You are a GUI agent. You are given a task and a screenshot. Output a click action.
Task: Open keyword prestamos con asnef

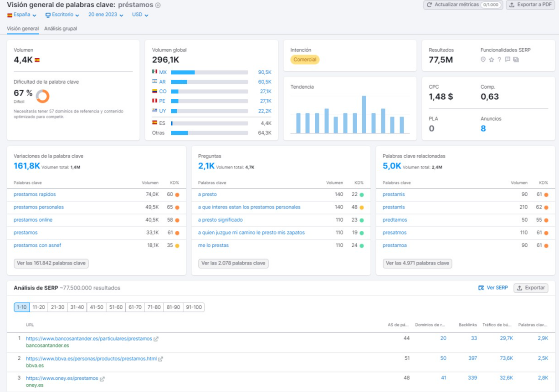coord(37,245)
